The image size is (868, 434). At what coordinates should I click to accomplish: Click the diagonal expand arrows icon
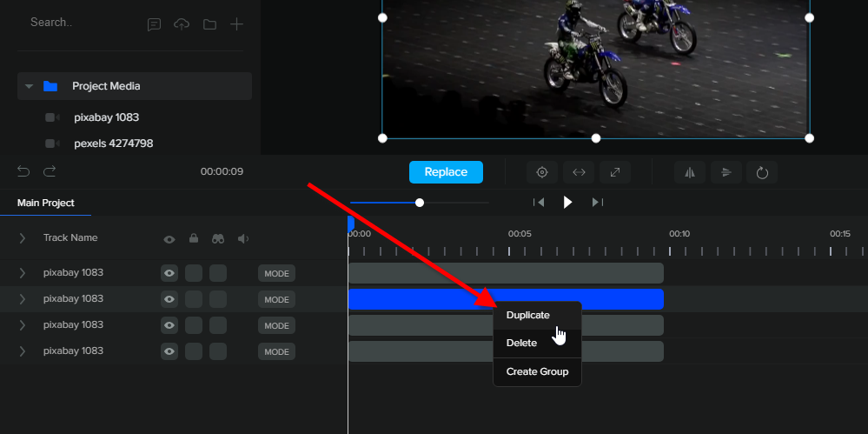coord(615,172)
